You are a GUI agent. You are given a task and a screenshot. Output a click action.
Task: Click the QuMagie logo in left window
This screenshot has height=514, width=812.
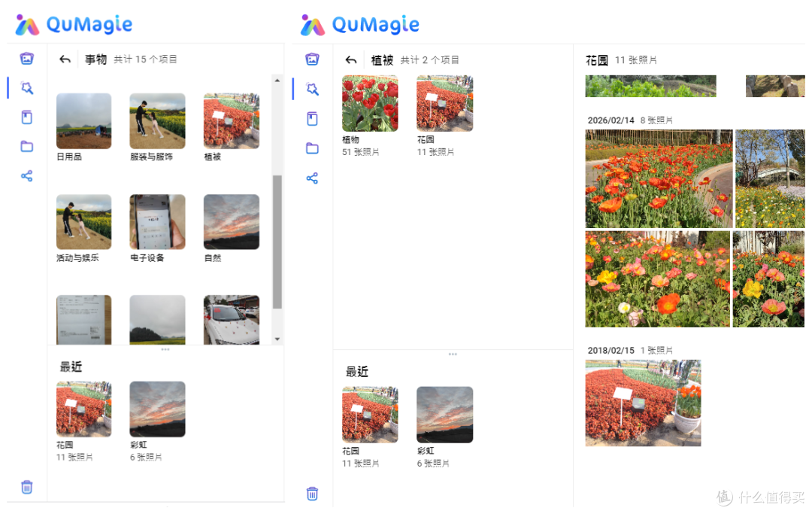[74, 24]
